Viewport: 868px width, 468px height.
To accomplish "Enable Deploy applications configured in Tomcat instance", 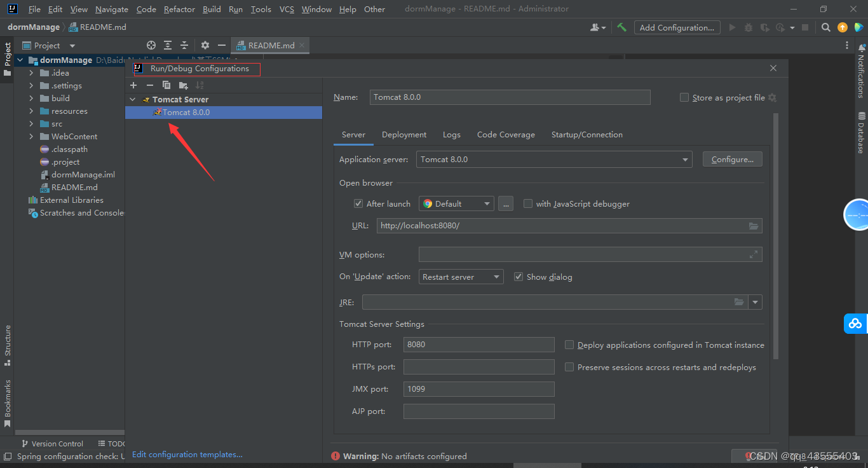I will pyautogui.click(x=569, y=345).
